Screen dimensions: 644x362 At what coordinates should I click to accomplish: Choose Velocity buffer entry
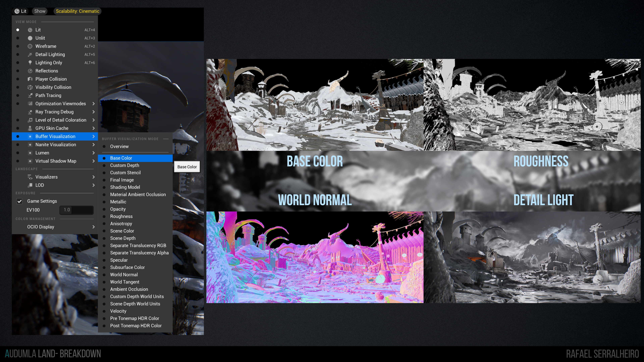(x=135, y=311)
